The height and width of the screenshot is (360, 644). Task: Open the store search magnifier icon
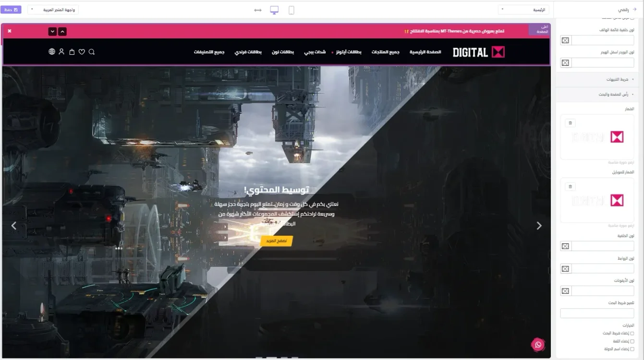[92, 52]
